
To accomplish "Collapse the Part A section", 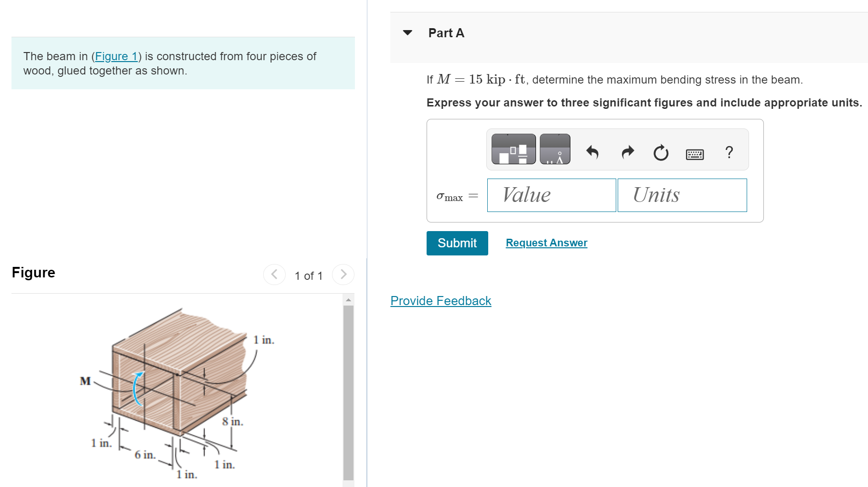I will point(407,32).
